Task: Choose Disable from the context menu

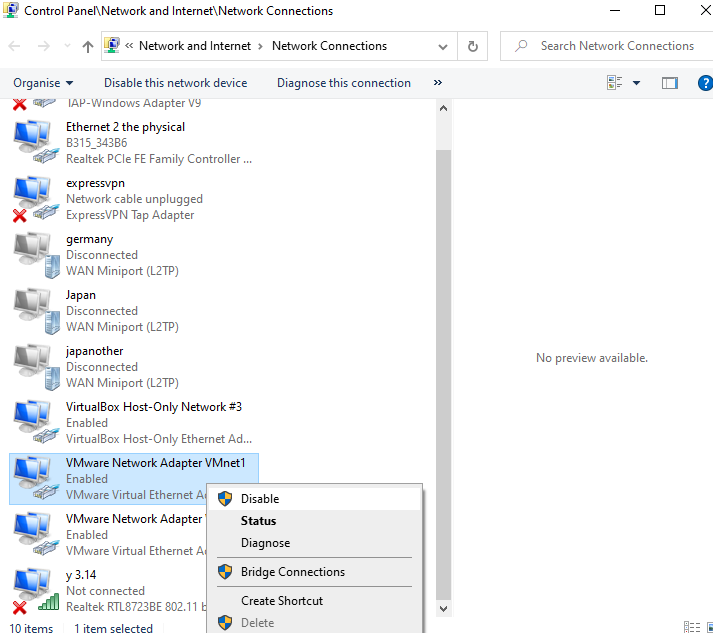Action: tap(314, 499)
